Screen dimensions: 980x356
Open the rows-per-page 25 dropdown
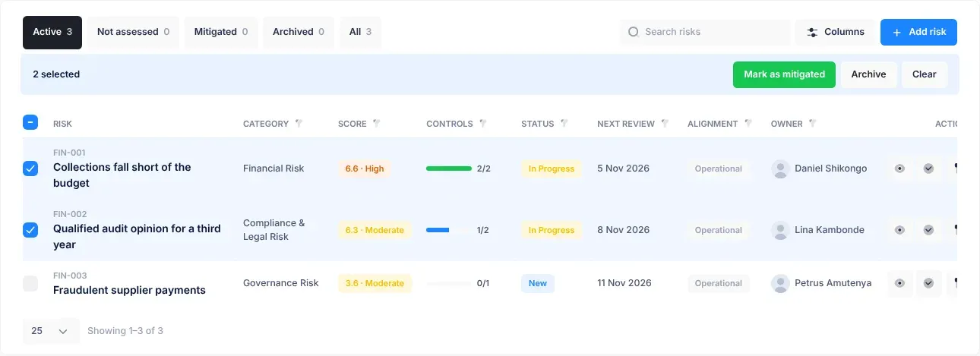click(51, 331)
